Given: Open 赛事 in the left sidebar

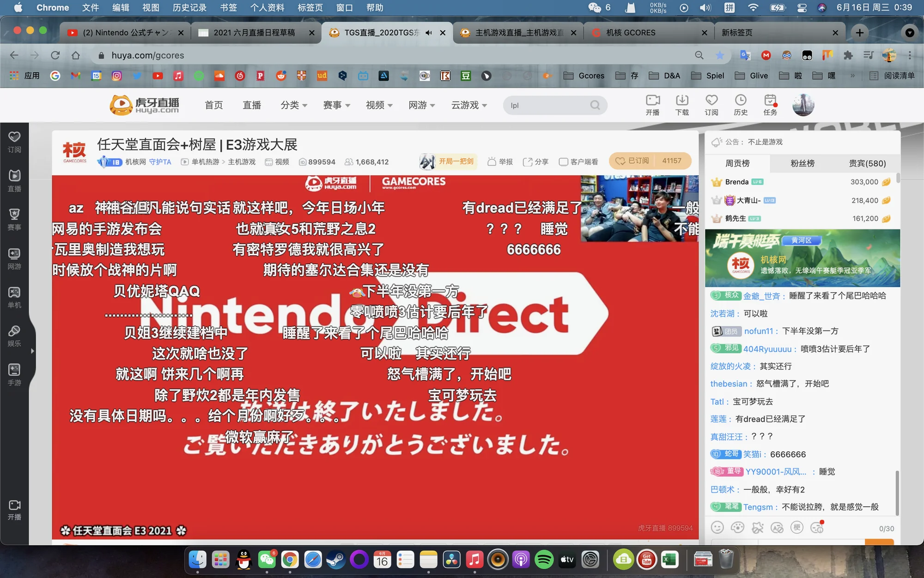Looking at the screenshot, I should (14, 219).
